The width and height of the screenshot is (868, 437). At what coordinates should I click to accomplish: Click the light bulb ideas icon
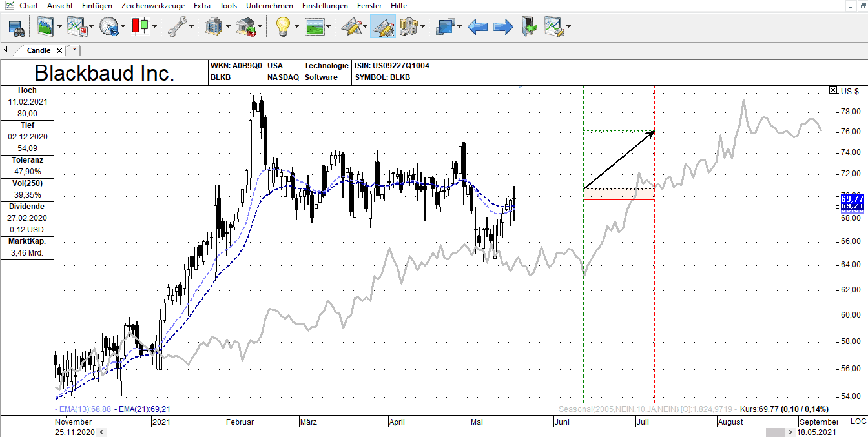(x=282, y=27)
